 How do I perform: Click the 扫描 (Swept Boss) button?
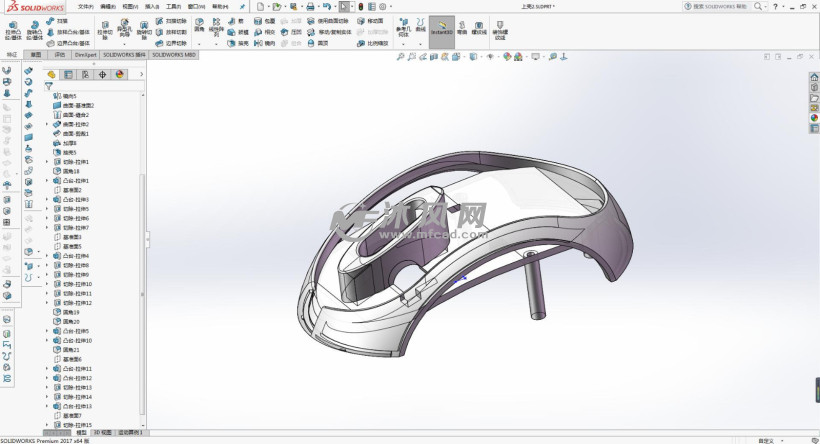point(58,21)
